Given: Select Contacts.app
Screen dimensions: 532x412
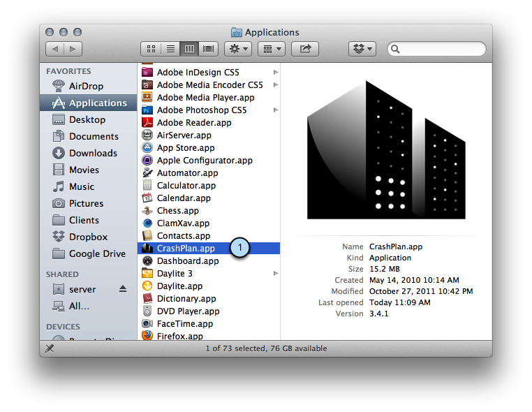Looking at the screenshot, I should pos(209,235).
